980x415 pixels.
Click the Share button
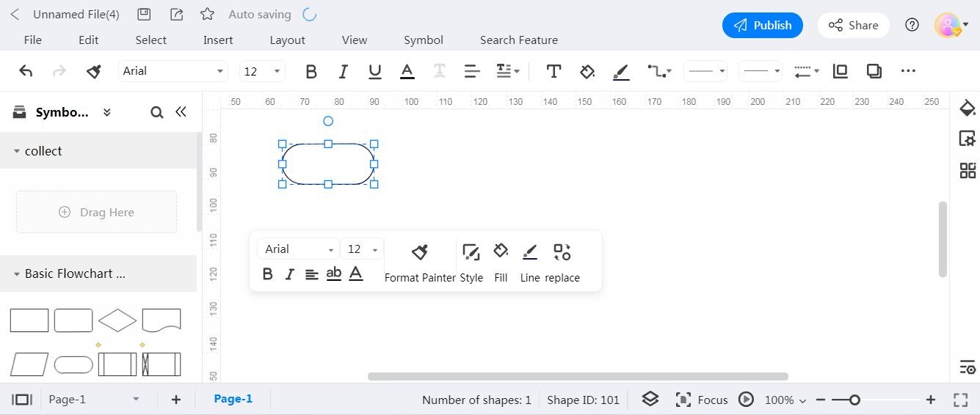click(x=854, y=25)
